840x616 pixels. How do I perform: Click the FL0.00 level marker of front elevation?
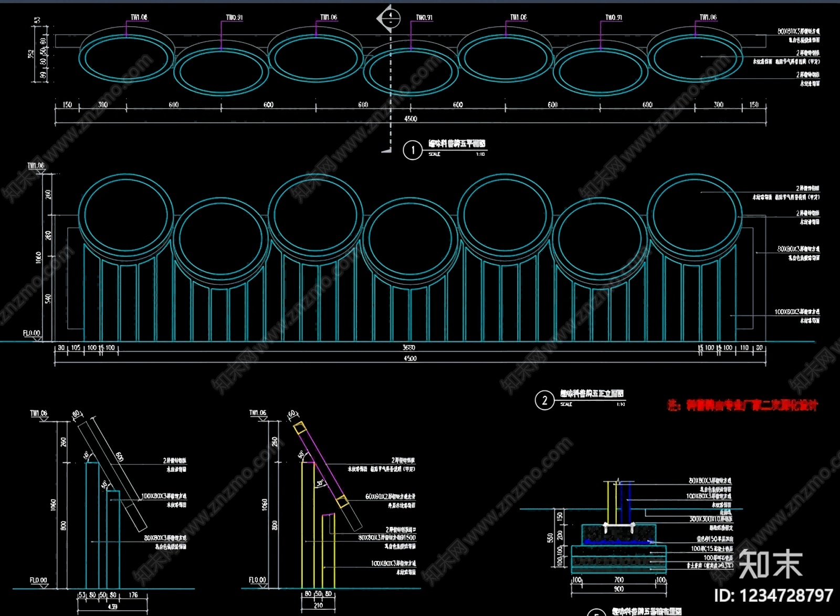pos(31,334)
